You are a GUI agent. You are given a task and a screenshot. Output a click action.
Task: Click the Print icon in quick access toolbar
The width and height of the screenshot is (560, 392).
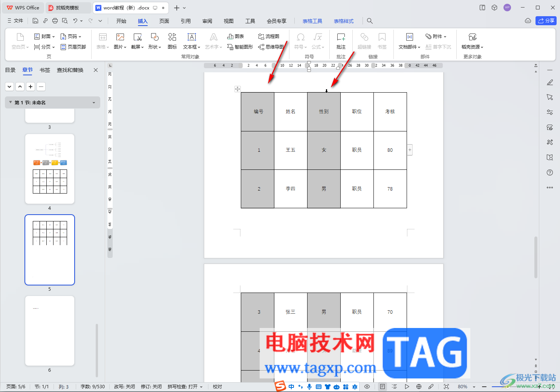point(55,21)
